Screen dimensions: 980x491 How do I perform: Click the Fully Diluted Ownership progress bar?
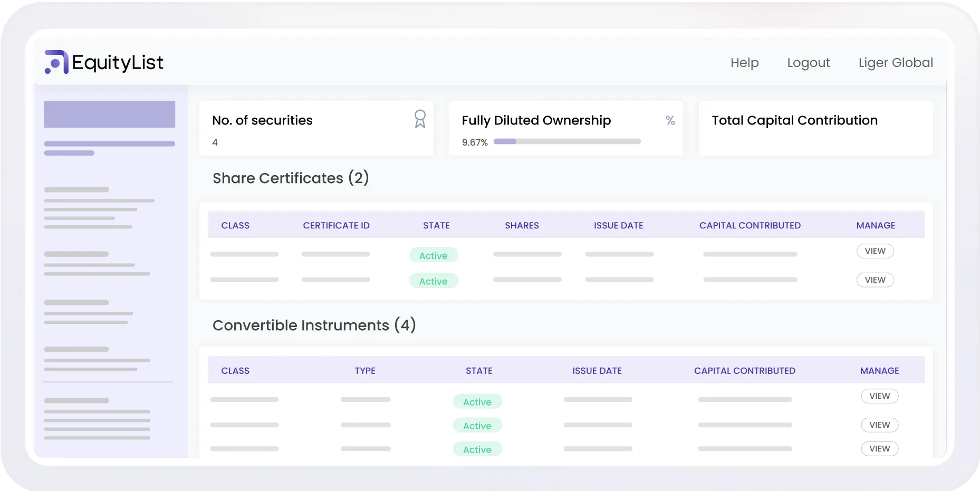click(567, 141)
